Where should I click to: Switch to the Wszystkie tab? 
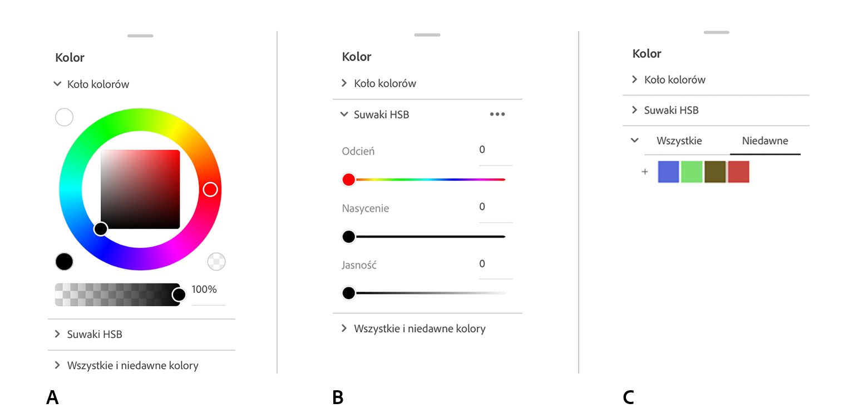tap(679, 141)
